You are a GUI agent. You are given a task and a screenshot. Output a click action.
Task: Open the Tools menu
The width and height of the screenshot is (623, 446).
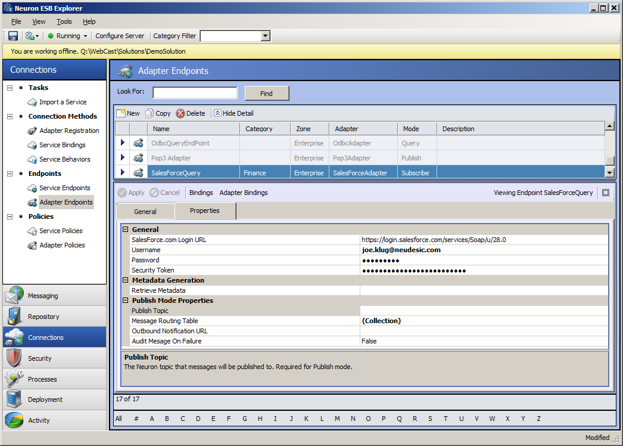64,21
